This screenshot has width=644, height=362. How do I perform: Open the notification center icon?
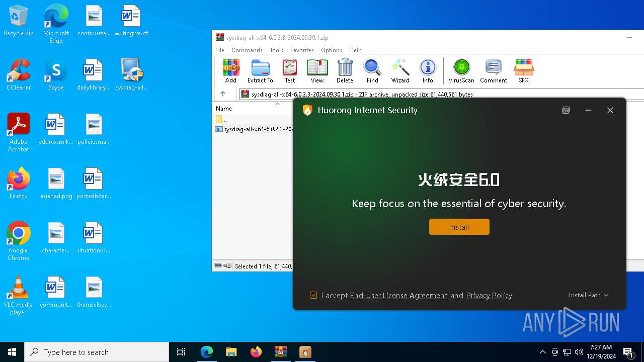(x=628, y=352)
